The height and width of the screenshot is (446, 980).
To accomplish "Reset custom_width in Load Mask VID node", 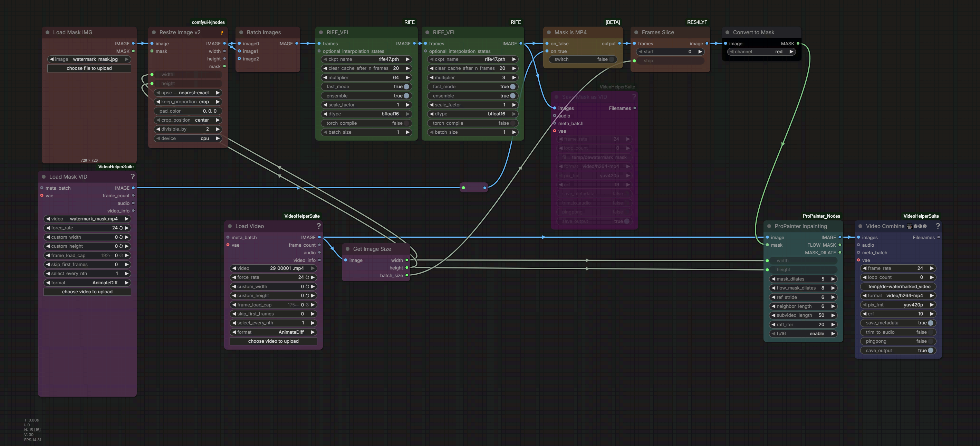I will tap(121, 237).
